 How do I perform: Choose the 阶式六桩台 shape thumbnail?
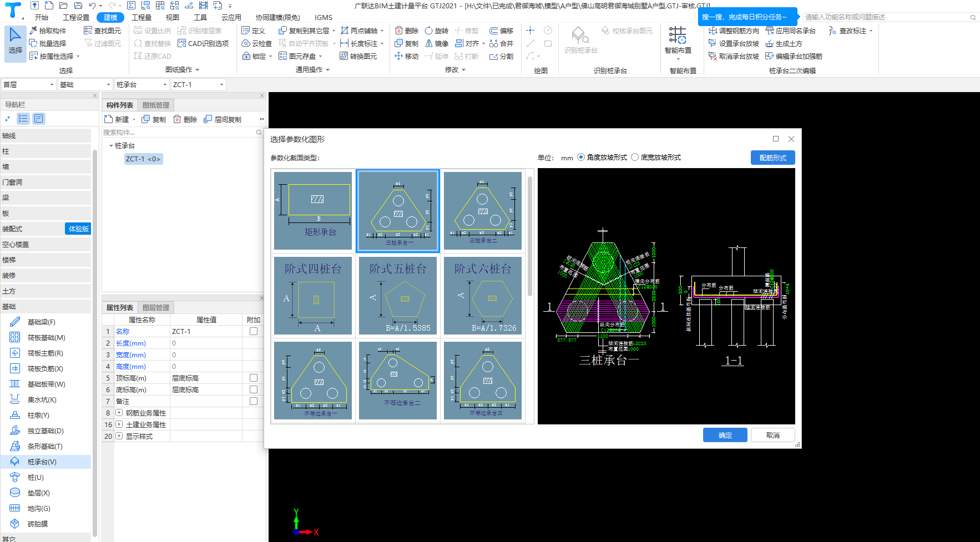(x=483, y=296)
